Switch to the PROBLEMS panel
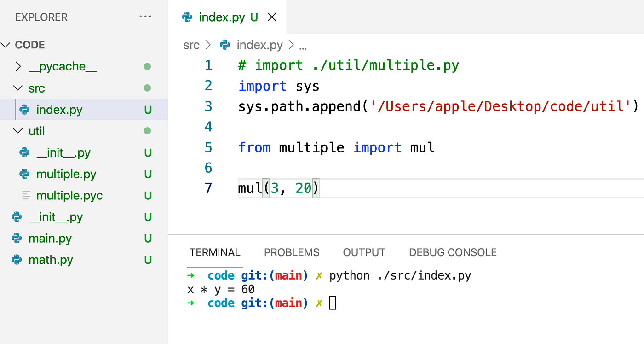 click(292, 252)
